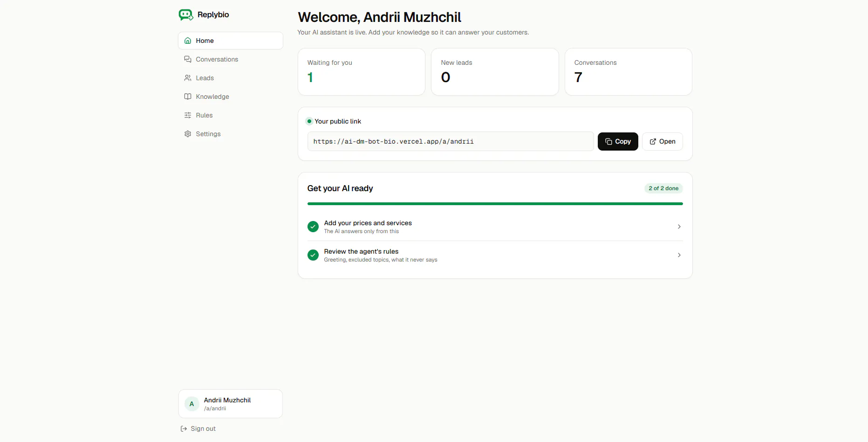The width and height of the screenshot is (868, 442).
Task: Click the green status dot beside public link
Action: (x=309, y=121)
